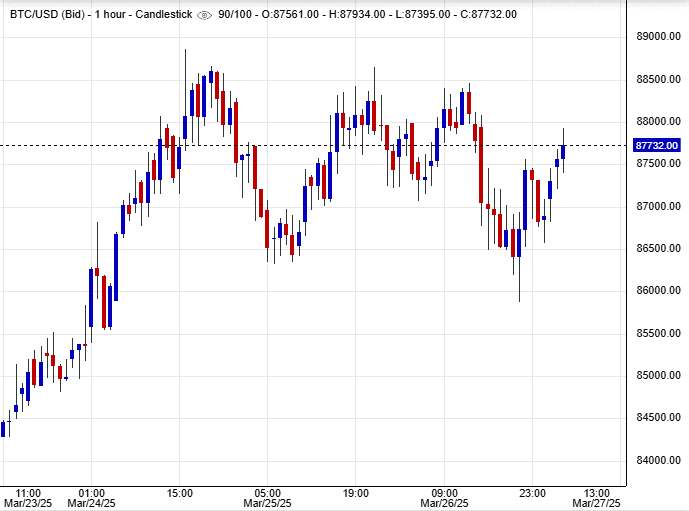Click the 88000.00 price axis label
The width and height of the screenshot is (689, 511).
coord(658,121)
